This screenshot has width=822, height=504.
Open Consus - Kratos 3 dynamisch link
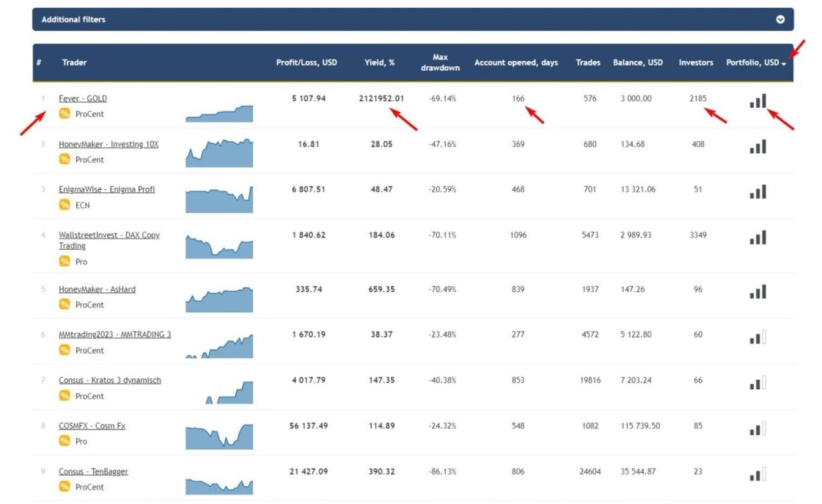(x=110, y=380)
